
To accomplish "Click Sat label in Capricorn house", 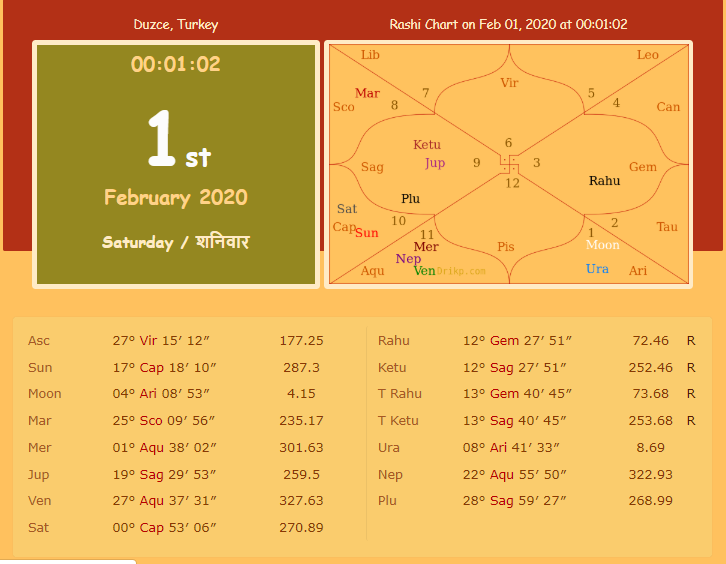I will pyautogui.click(x=347, y=209).
